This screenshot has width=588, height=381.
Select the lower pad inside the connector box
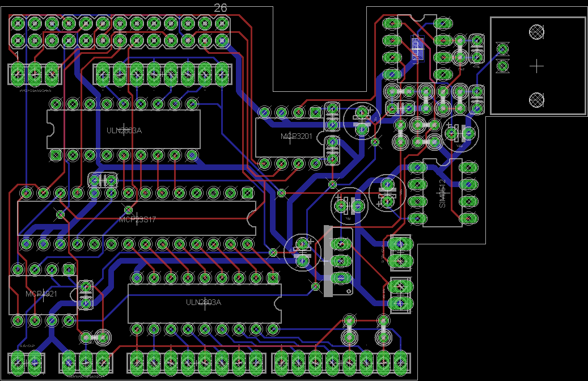coord(502,66)
